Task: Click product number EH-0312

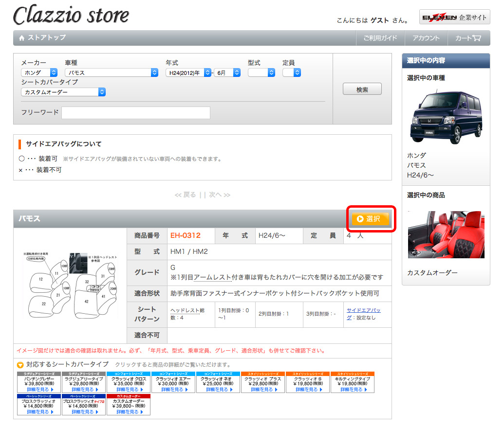Action: [186, 235]
